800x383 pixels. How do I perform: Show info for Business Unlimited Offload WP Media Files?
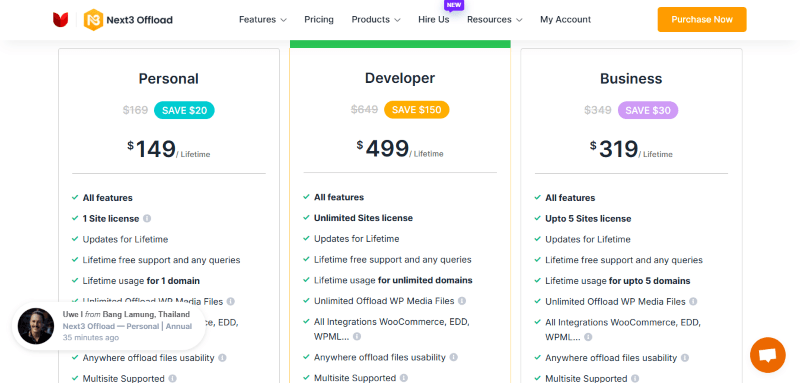693,301
